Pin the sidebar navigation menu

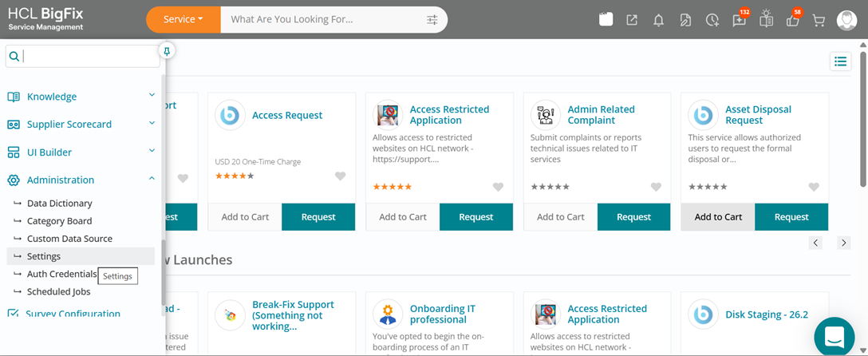point(166,52)
